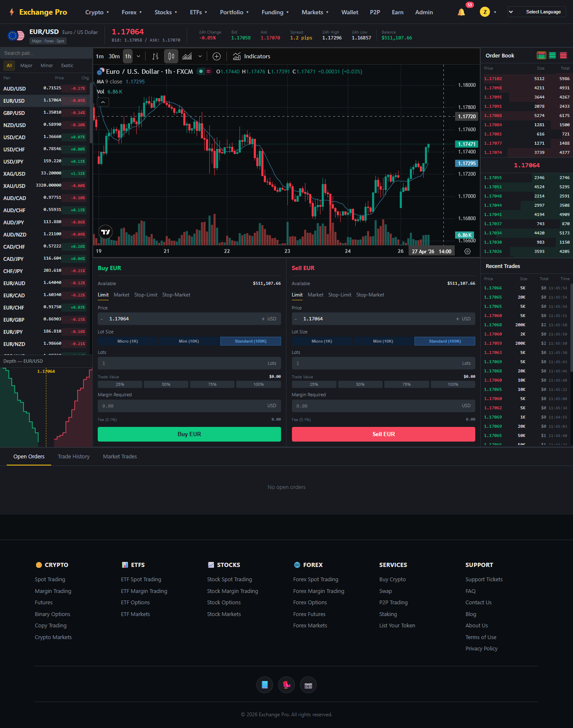Expand the timeframe interval dropdown arrow
Screen dimensions: 573x728
[x=138, y=56]
